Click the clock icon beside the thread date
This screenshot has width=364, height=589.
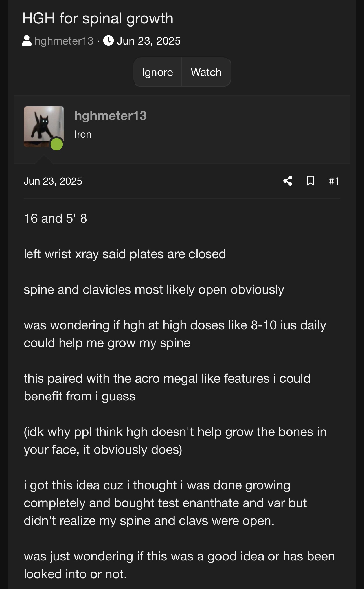[x=109, y=41]
